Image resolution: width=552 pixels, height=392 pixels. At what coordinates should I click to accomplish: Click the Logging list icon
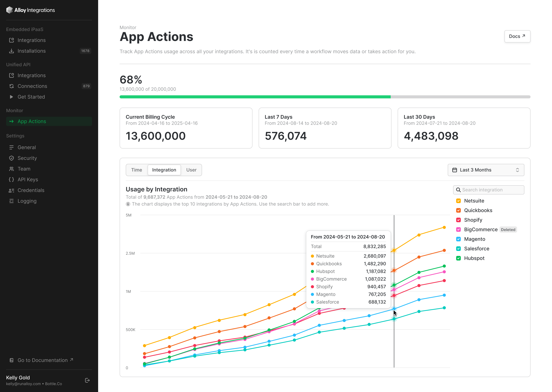(11, 201)
